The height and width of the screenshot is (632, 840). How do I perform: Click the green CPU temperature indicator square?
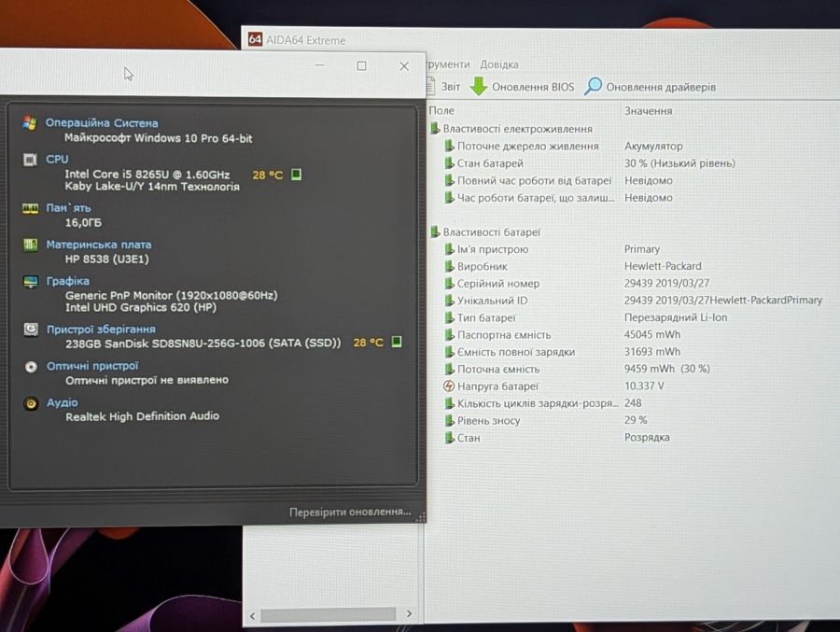point(296,175)
